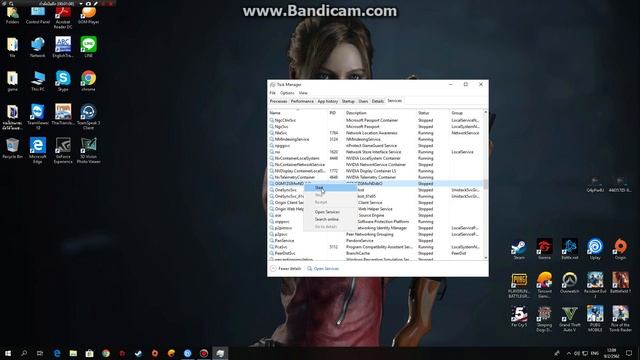The image size is (640, 360).
Task: Choose Open Services in the context menu
Action: coord(327,212)
